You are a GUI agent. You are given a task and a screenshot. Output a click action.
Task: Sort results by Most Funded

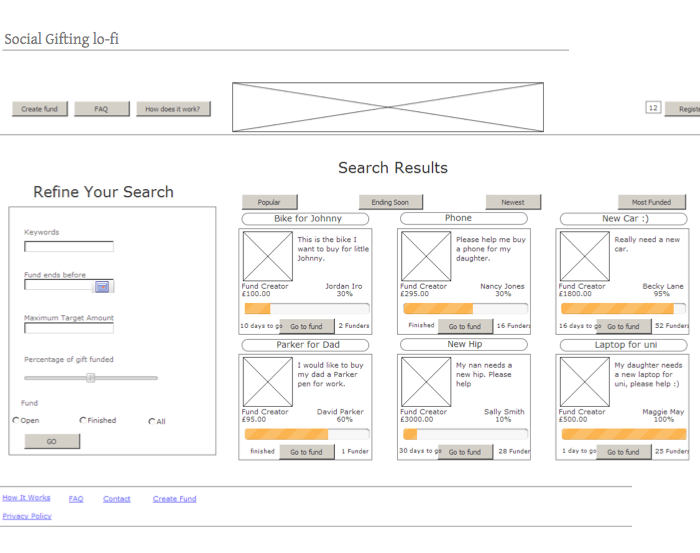[651, 202]
